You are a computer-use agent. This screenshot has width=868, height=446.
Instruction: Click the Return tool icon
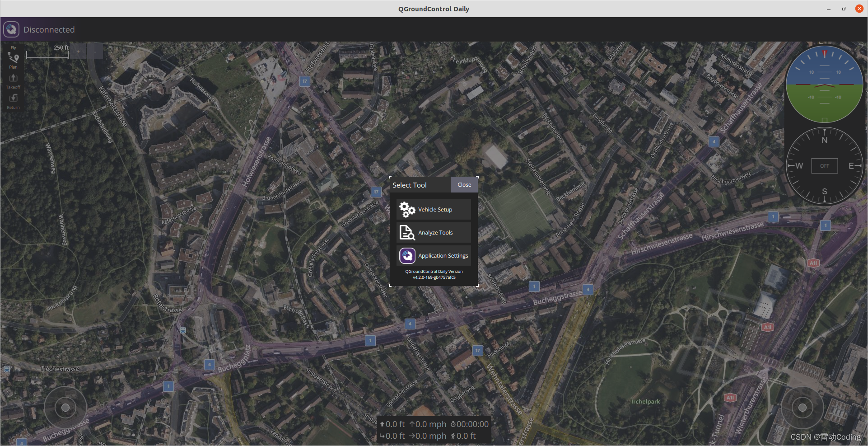pos(13,98)
